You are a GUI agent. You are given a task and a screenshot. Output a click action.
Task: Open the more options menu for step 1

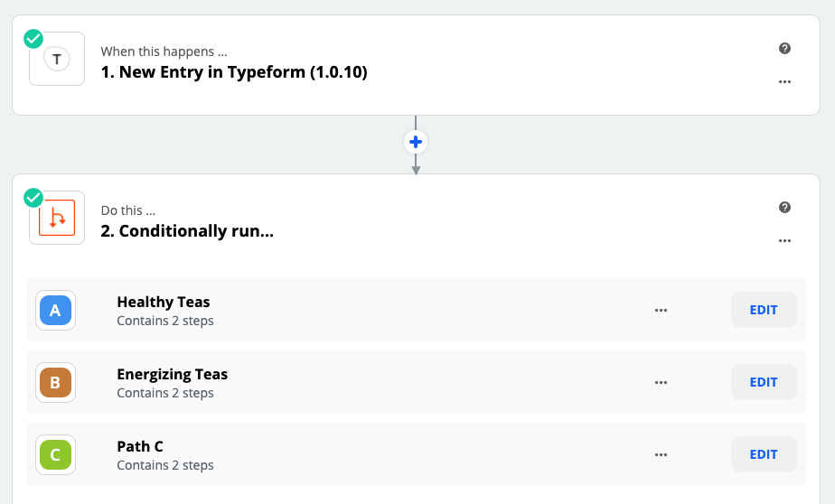pos(784,82)
